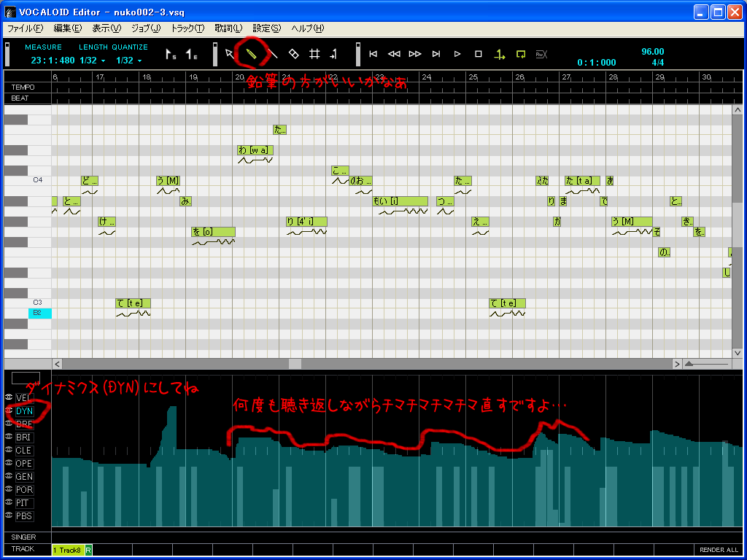747x560 pixels.
Task: Select the DYN control parameter
Action: [x=24, y=411]
